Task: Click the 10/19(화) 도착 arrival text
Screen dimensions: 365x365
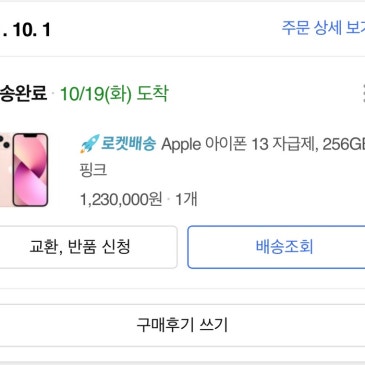Action: pos(114,94)
